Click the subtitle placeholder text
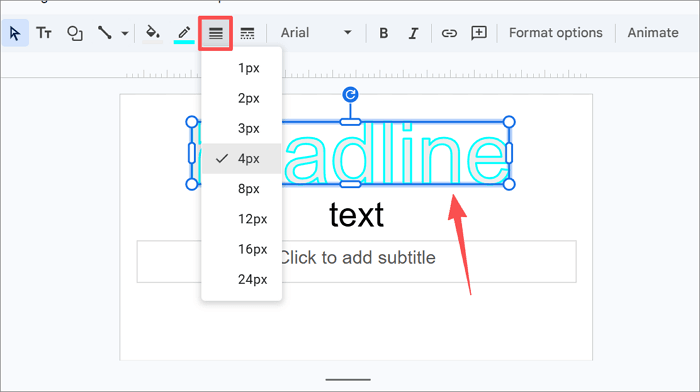 [357, 258]
